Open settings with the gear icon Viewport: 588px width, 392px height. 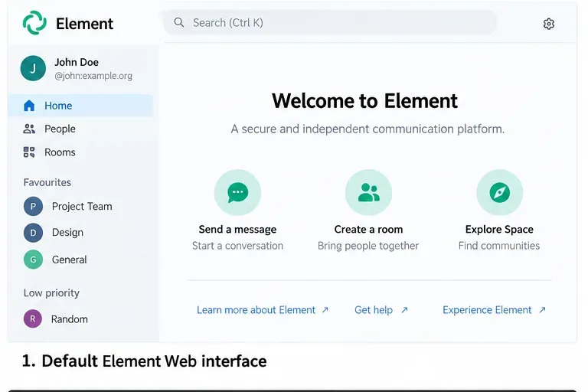[549, 24]
